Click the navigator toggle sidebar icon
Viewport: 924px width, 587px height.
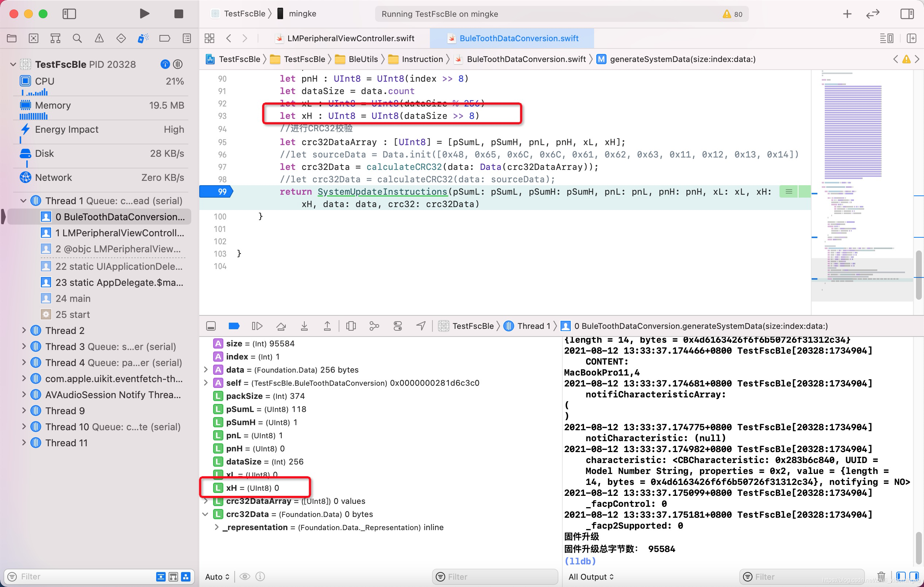point(69,13)
